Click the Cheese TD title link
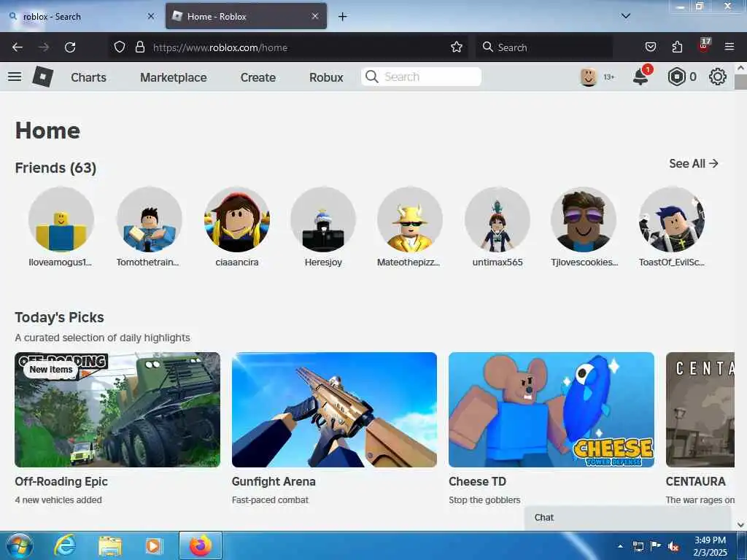 tap(477, 481)
